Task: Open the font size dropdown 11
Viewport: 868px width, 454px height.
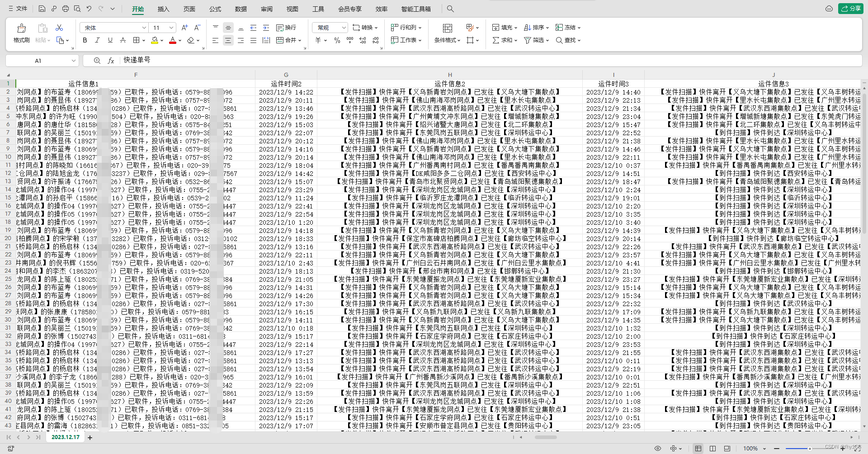Action: (x=171, y=28)
